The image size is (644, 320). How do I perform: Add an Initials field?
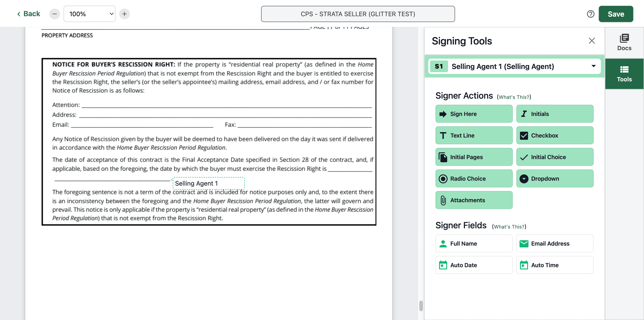[555, 114]
